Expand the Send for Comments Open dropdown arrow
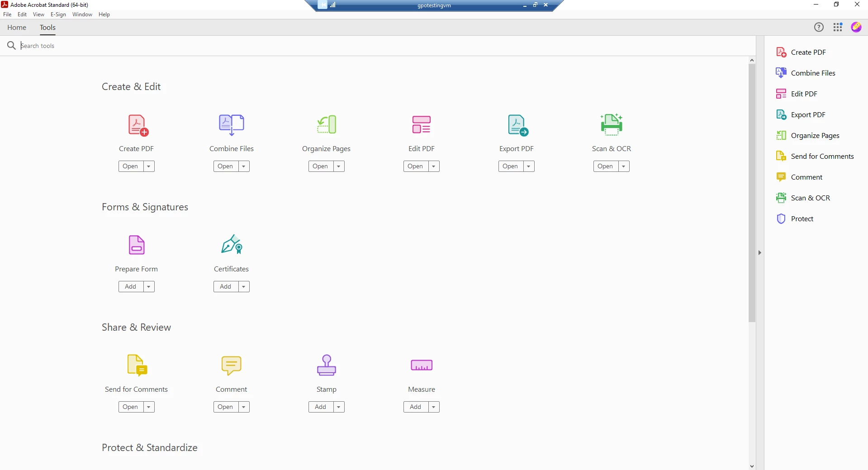Image resolution: width=868 pixels, height=470 pixels. tap(149, 407)
